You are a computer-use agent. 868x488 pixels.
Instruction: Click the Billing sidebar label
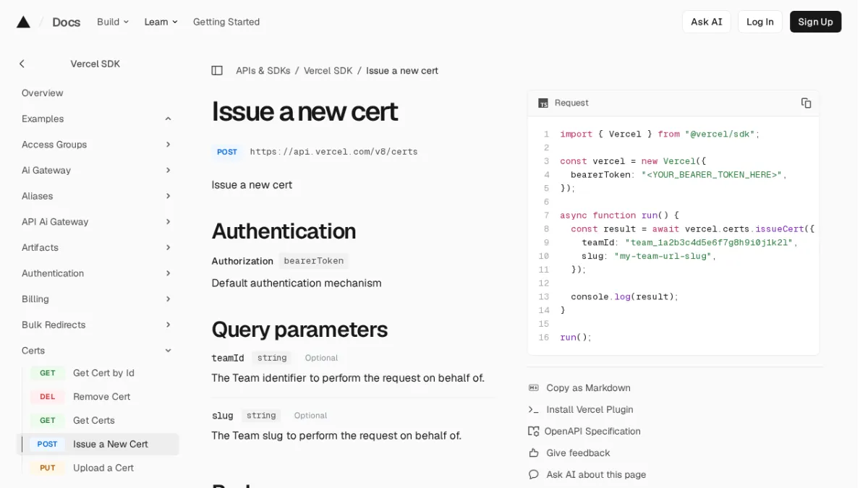35,299
